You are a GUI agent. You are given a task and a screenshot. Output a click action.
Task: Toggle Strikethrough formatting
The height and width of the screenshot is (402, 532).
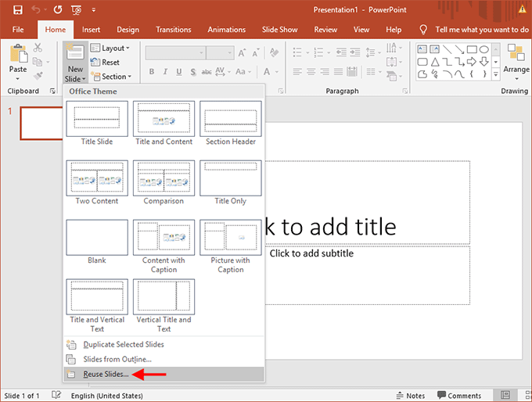[207, 72]
